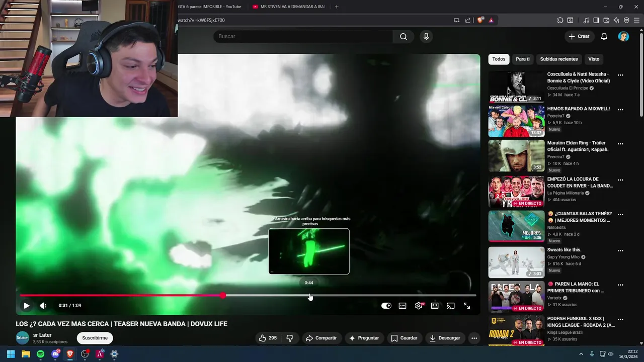Open Brave Rewards triangle icon
This screenshot has height=362, width=644.
tap(491, 20)
